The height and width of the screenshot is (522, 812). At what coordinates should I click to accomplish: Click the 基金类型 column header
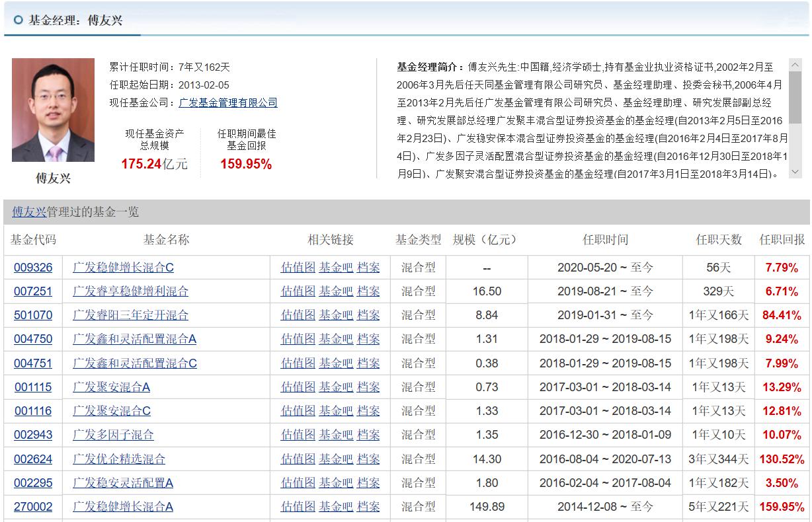418,240
